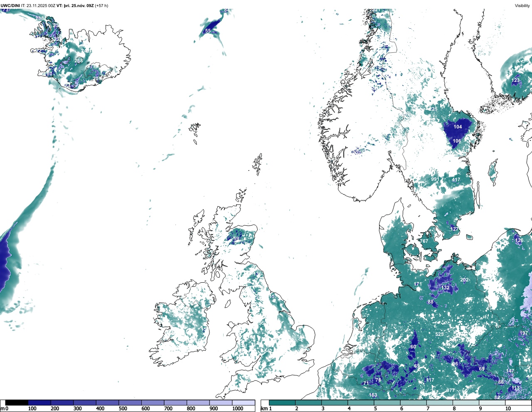Click the '500' label on the meter legend
The image size is (532, 412).
click(123, 409)
